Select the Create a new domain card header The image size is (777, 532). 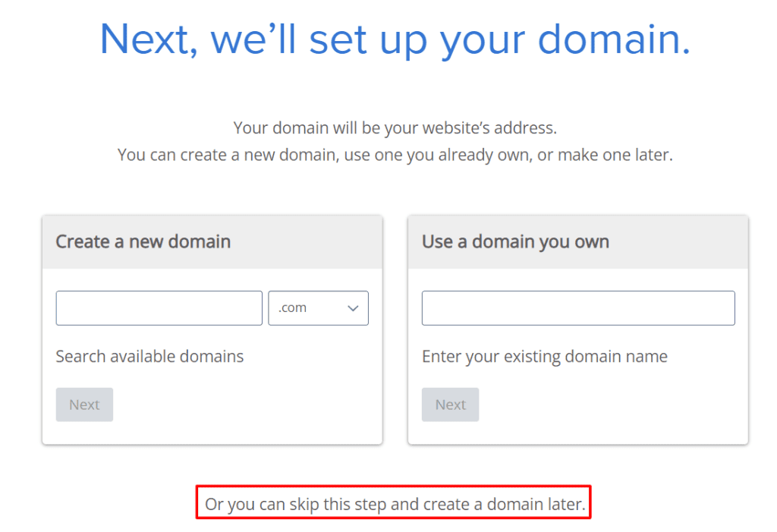tap(143, 241)
